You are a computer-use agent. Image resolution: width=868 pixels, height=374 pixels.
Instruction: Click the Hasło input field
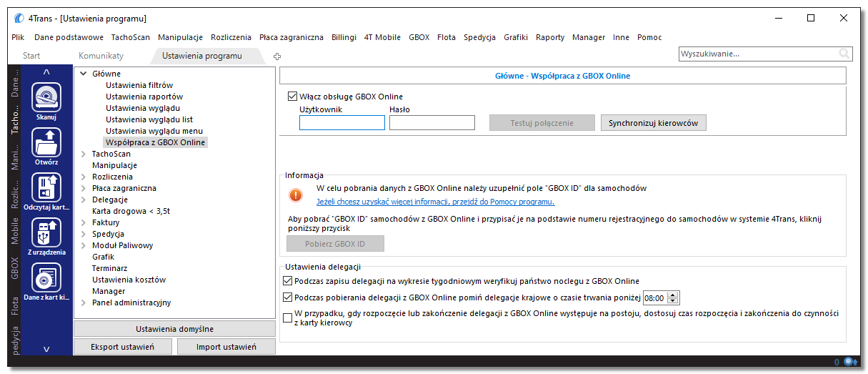432,123
